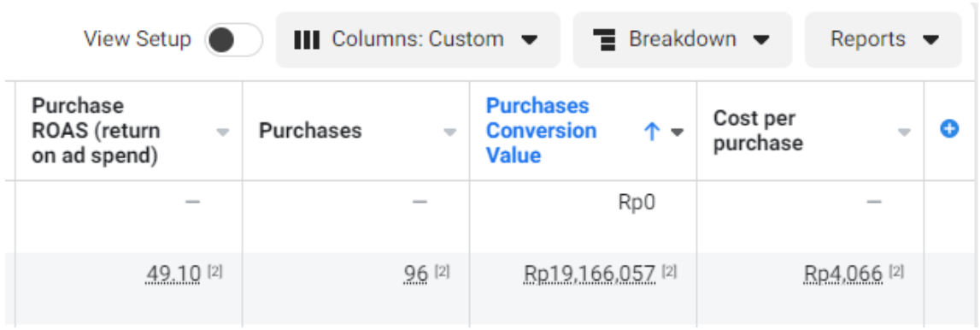Screen dimensions: 980x330
Task: Toggle the View Setup switch
Action: tap(234, 40)
